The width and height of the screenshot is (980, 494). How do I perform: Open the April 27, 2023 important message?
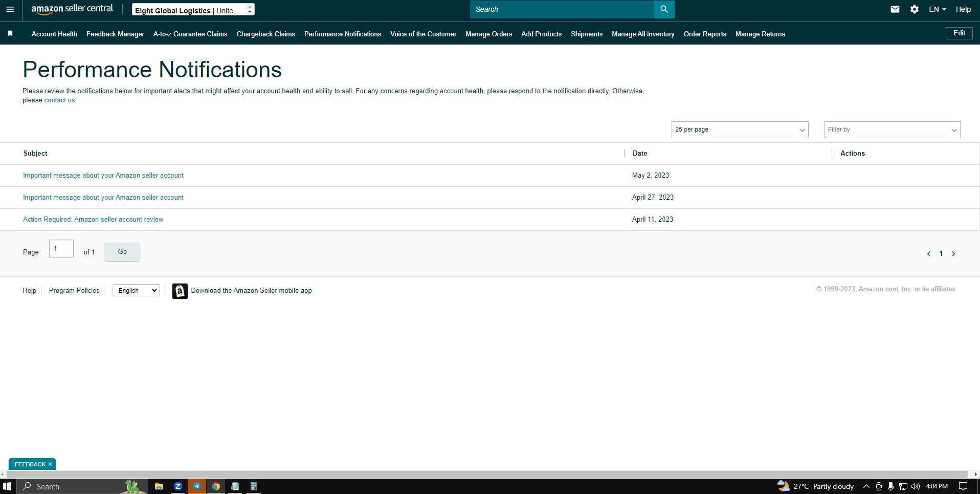click(103, 198)
